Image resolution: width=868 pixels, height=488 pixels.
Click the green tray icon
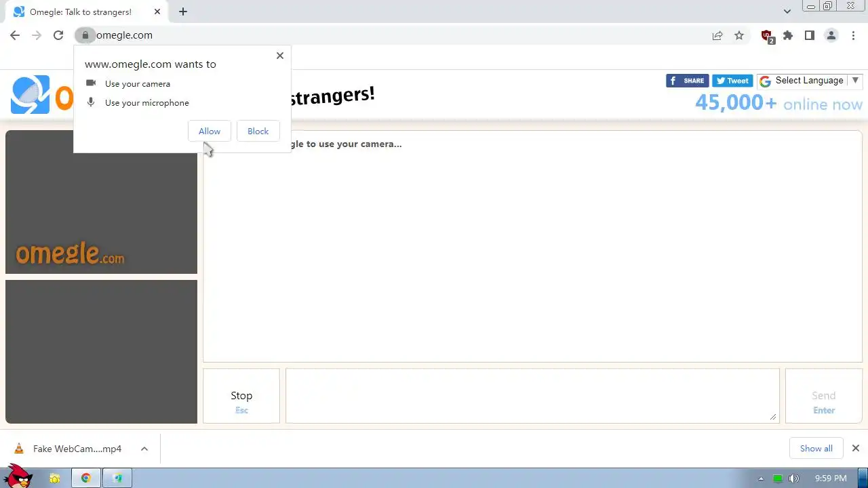(778, 479)
